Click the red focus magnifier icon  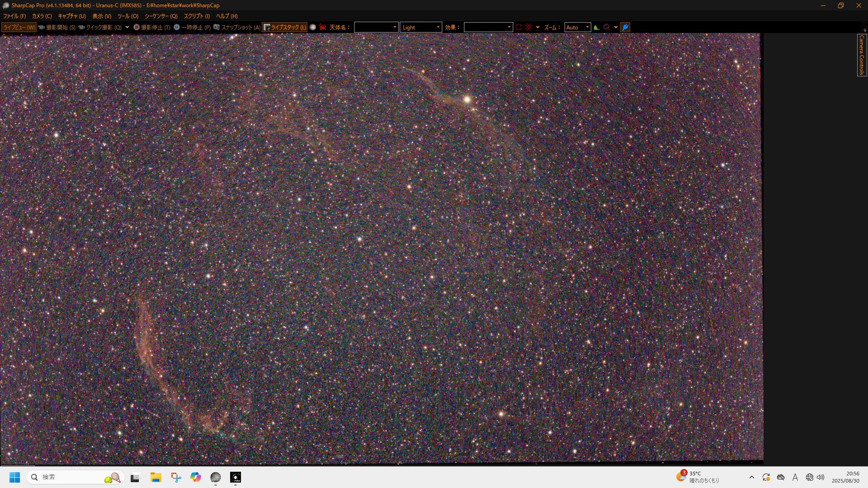607,28
